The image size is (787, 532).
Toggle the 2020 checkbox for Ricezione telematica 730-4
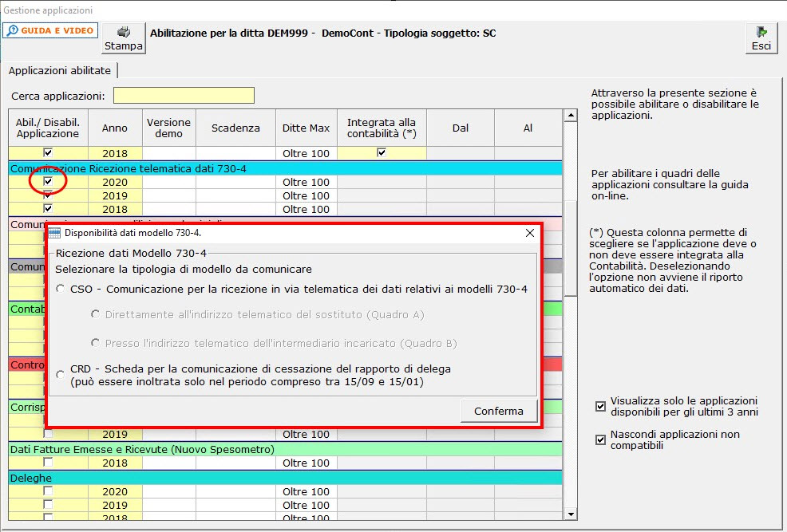48,182
